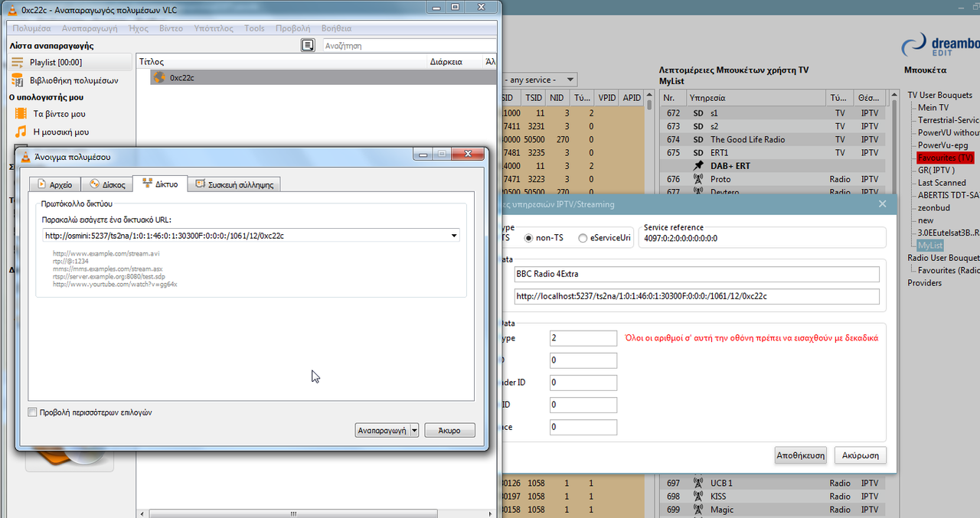Select Mein TV bouquet
Screen dimensions: 980x518
click(x=933, y=108)
